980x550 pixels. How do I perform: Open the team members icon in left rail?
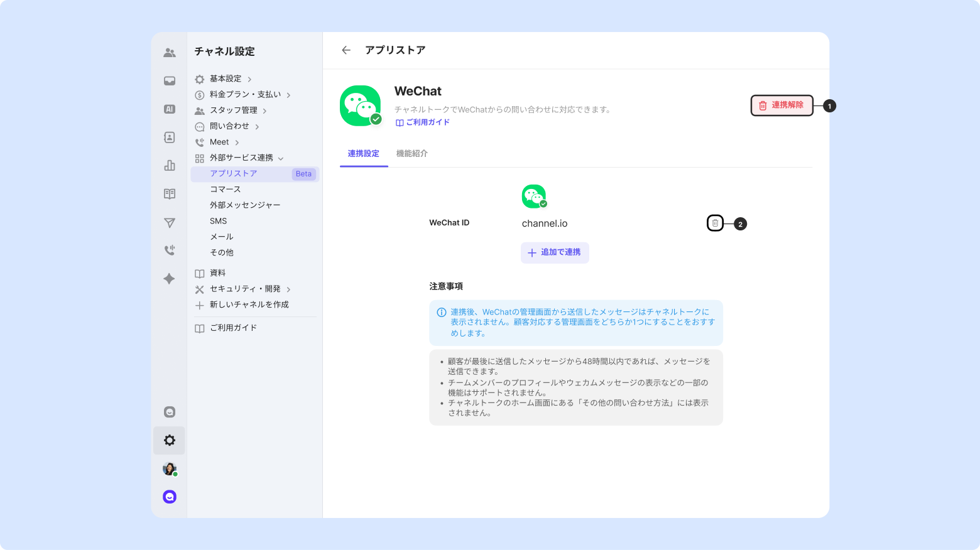(169, 53)
